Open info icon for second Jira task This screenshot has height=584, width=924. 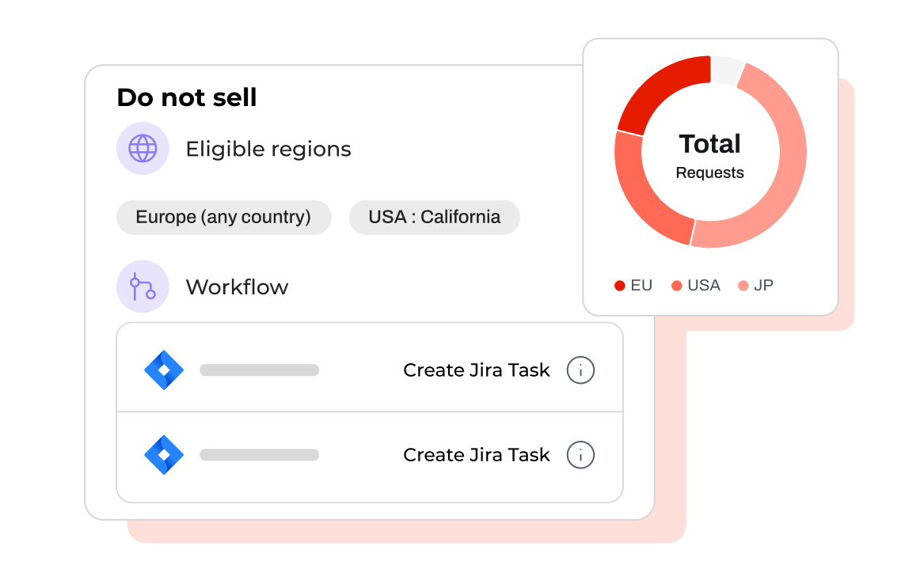(580, 454)
